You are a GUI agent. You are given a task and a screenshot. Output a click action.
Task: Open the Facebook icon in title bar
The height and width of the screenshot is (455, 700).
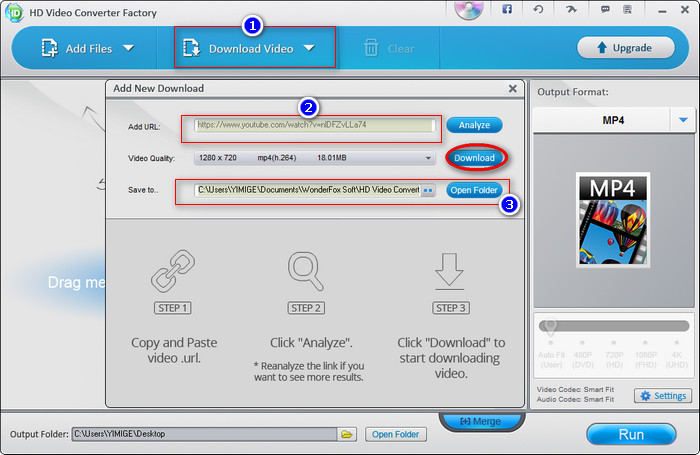click(x=507, y=9)
